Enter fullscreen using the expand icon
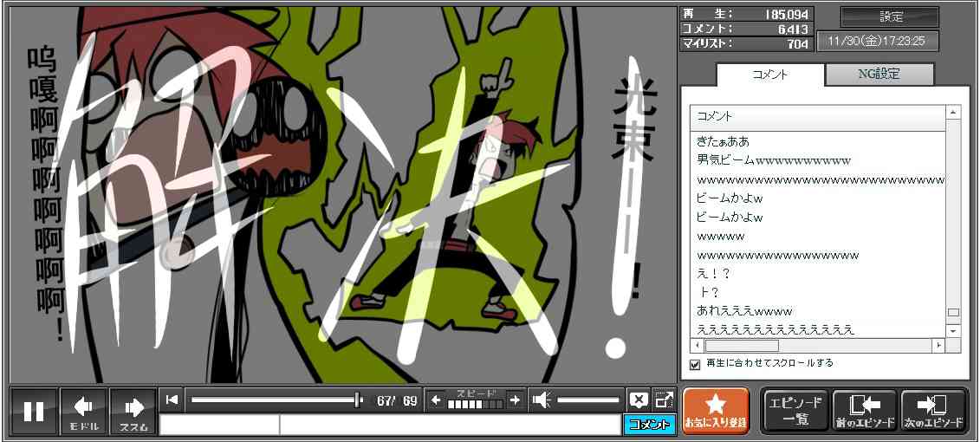The image size is (980, 442). (664, 400)
